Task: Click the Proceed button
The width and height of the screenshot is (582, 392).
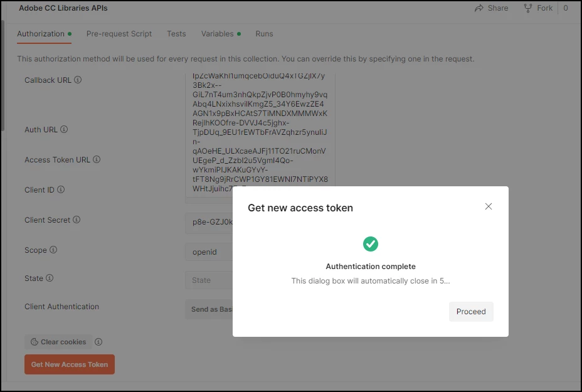Action: coord(471,312)
